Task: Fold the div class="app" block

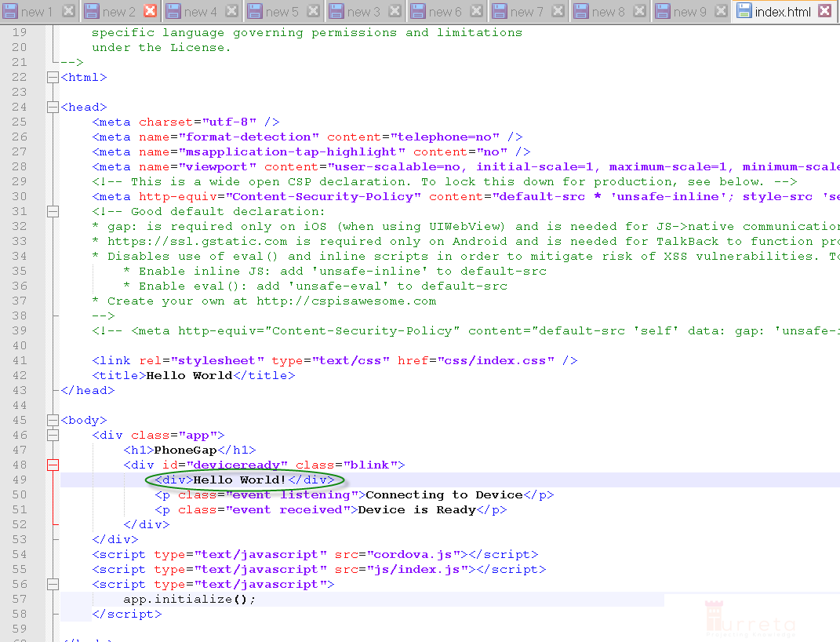Action: (x=53, y=435)
